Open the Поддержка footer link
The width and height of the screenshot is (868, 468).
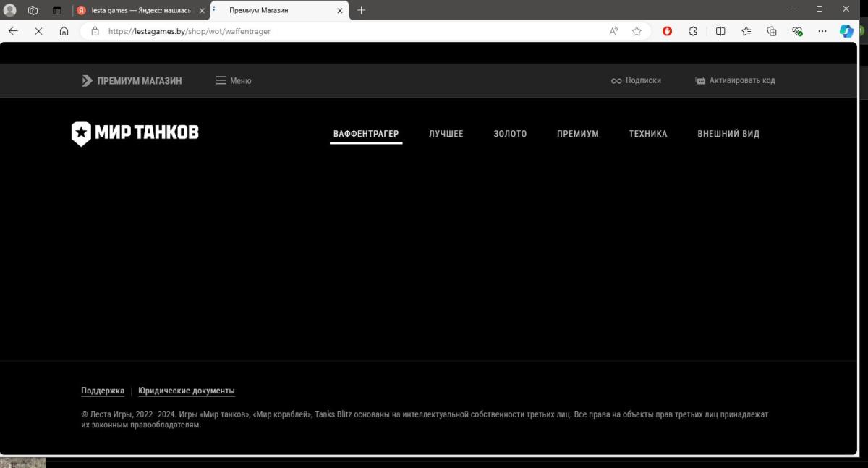coord(103,391)
